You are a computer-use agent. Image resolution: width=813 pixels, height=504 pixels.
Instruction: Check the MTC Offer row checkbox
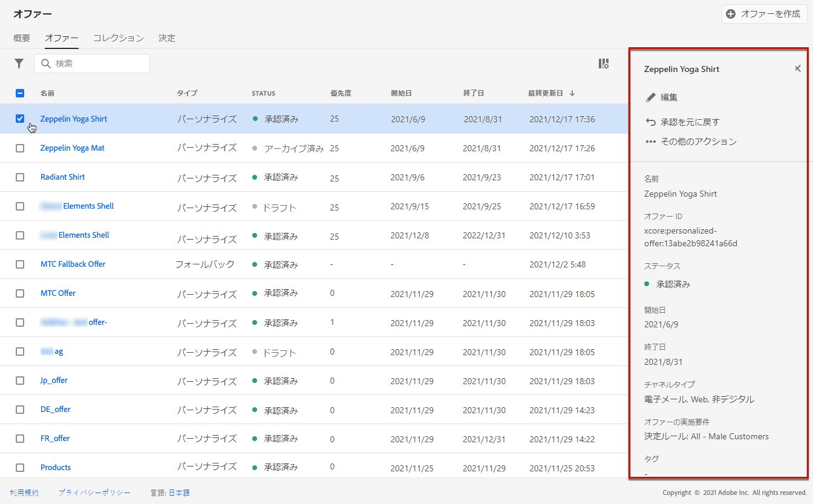(x=20, y=293)
